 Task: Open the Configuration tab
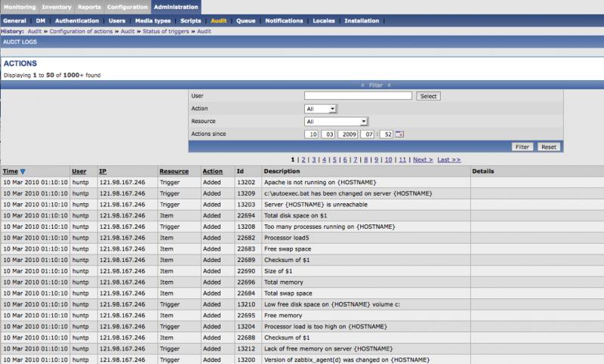pyautogui.click(x=127, y=7)
